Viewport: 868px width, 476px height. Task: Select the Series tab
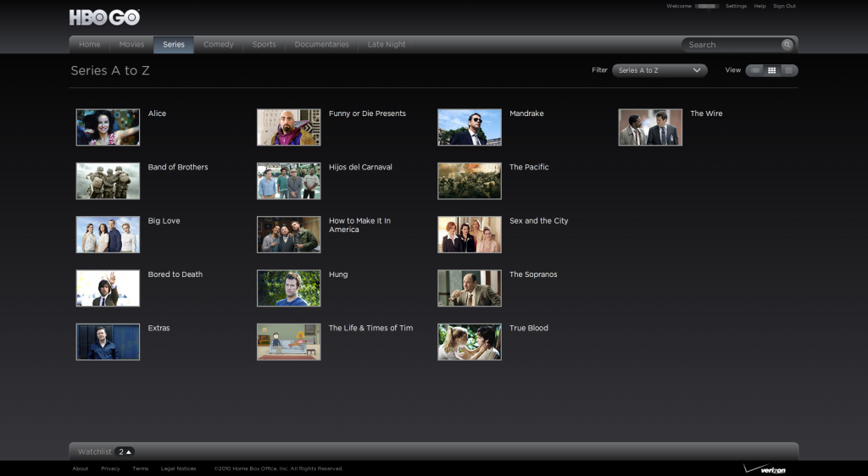pyautogui.click(x=174, y=45)
